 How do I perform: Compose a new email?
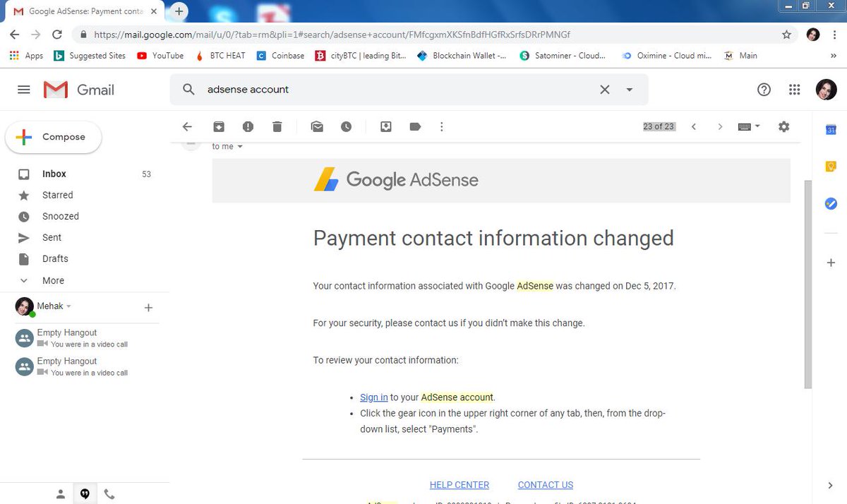coord(54,137)
